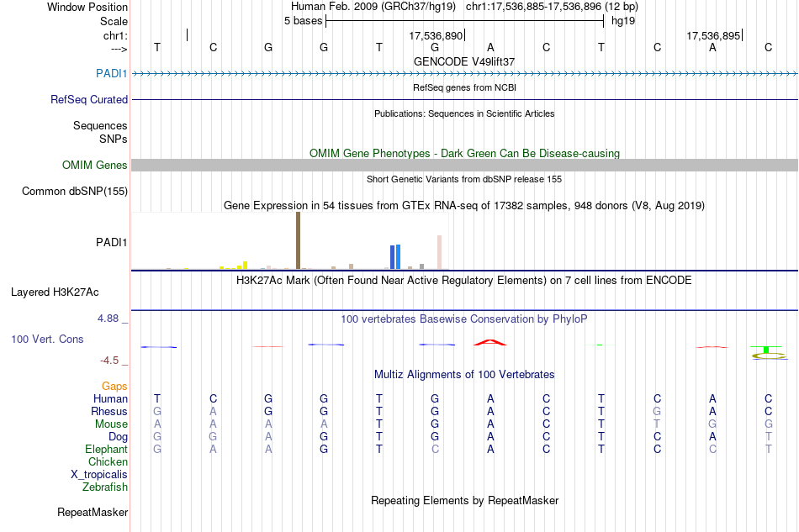
Task: Click the Gaps row label
Action: tap(114, 386)
